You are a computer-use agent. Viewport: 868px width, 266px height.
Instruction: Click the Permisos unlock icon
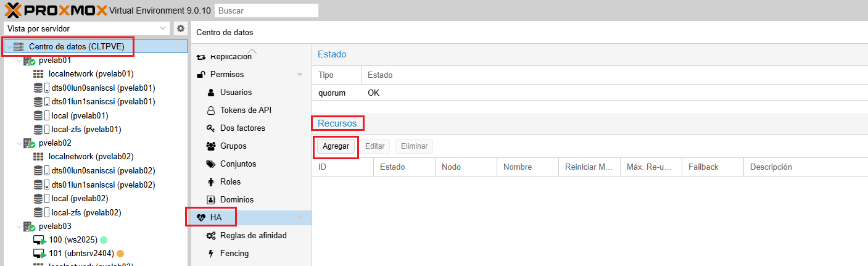coord(200,75)
